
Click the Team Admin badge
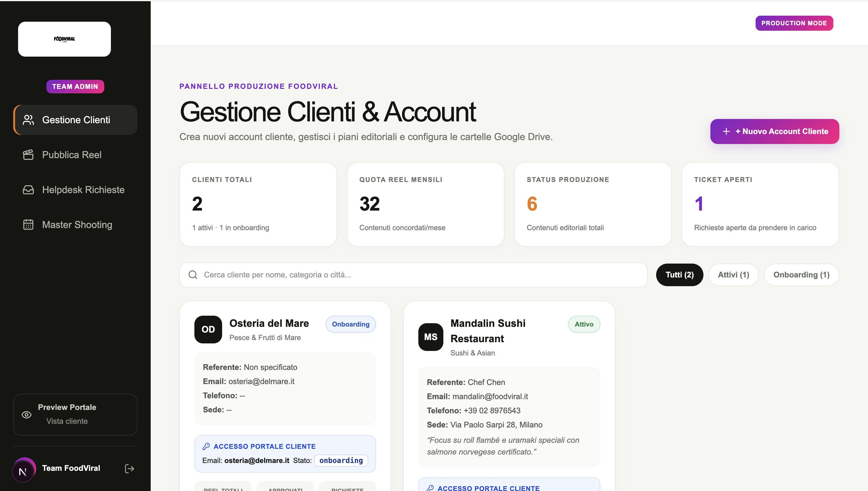75,87
